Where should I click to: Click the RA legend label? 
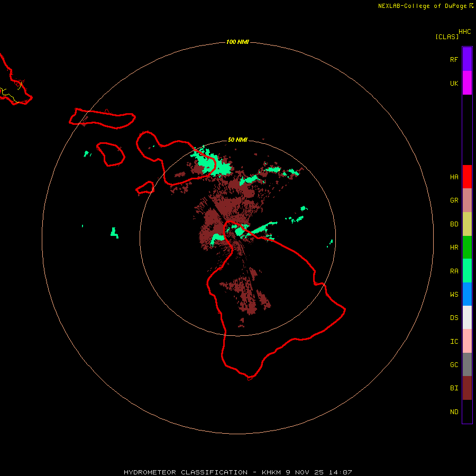454,271
